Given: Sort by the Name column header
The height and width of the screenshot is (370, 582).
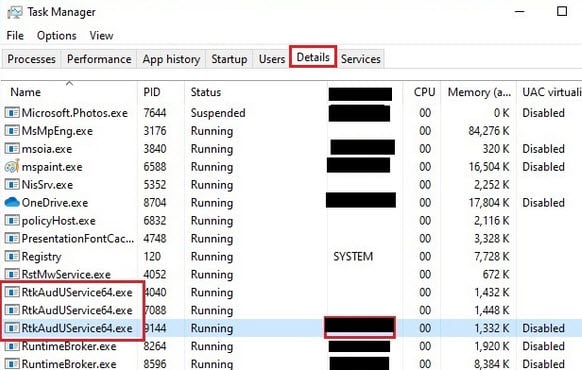Looking at the screenshot, I should (26, 92).
